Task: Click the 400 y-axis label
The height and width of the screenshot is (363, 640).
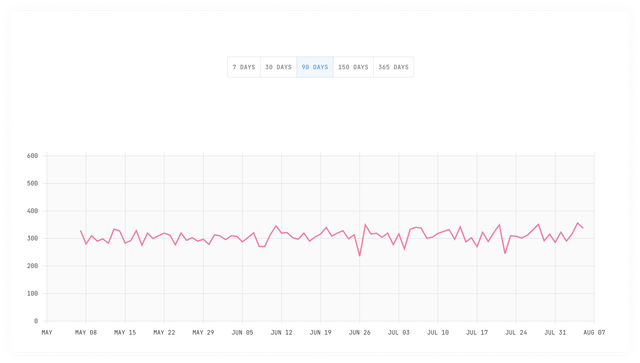Action: (x=32, y=211)
